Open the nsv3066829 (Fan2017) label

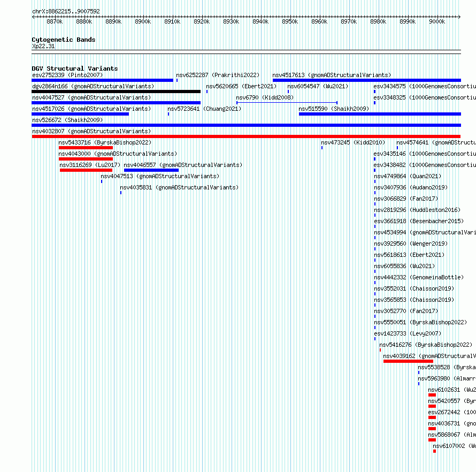point(406,199)
